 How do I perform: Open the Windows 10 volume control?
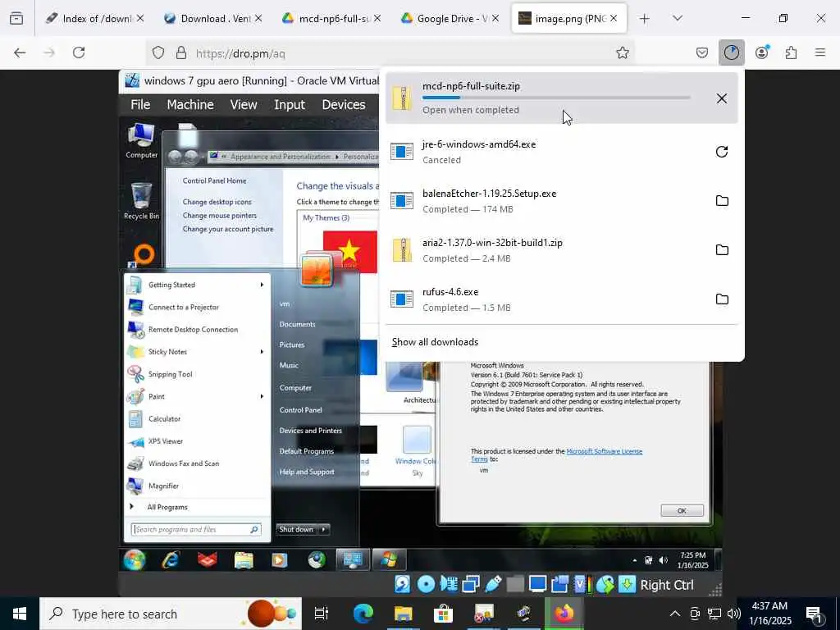point(734,614)
